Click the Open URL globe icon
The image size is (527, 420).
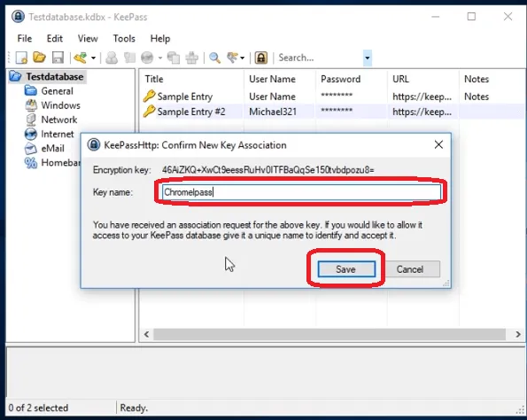[x=147, y=58]
